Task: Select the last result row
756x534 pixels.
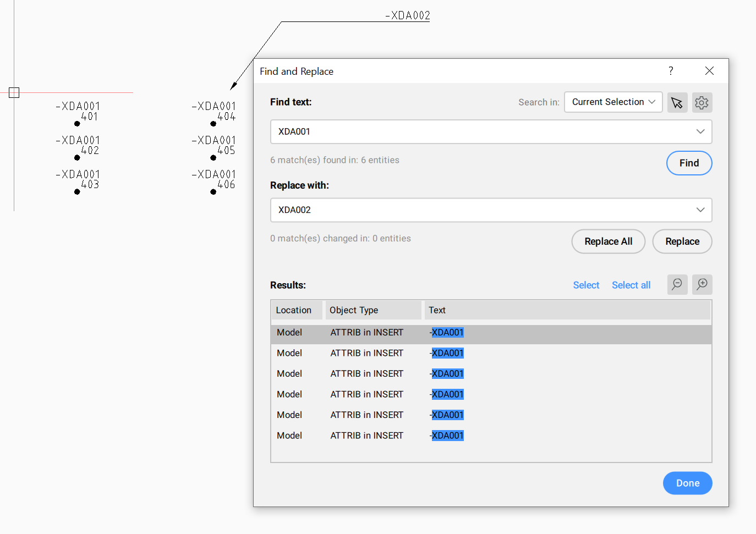Action: point(491,436)
